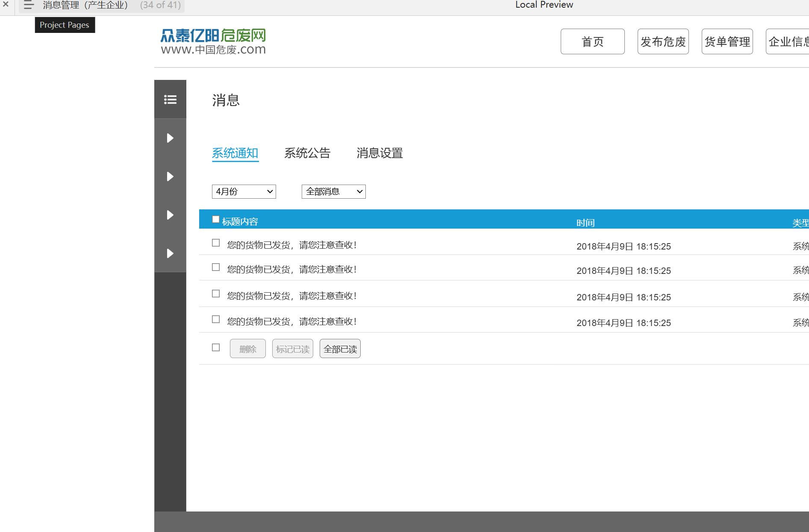Switch to 系统通知 tab
Image resolution: width=809 pixels, height=532 pixels.
235,153
